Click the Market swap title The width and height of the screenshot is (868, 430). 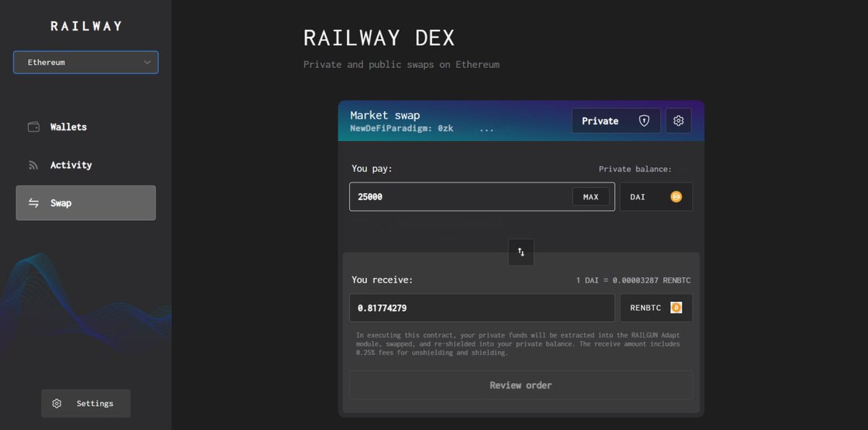385,115
